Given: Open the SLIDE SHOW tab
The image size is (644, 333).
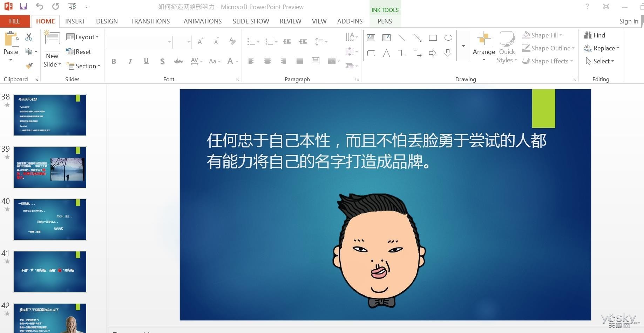Looking at the screenshot, I should tap(251, 21).
